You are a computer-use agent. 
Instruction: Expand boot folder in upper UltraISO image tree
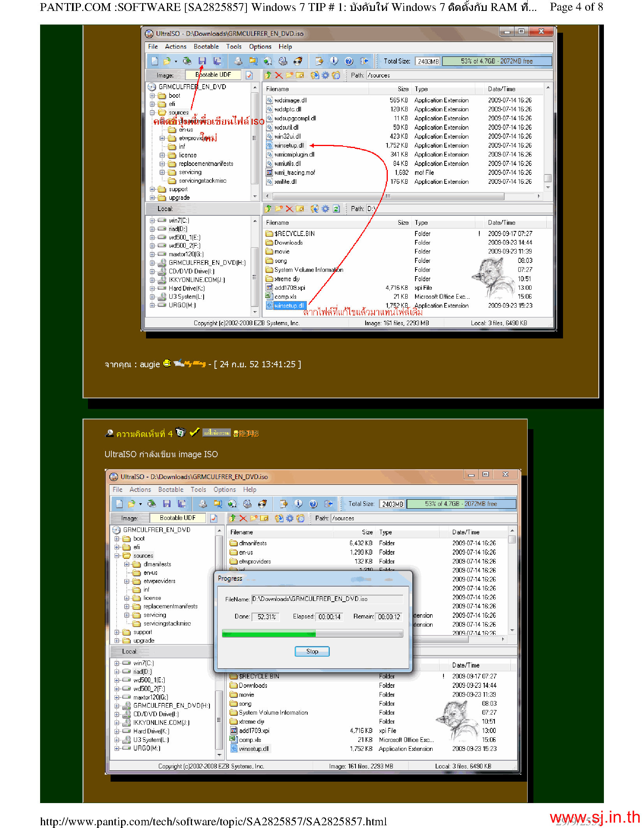click(152, 96)
